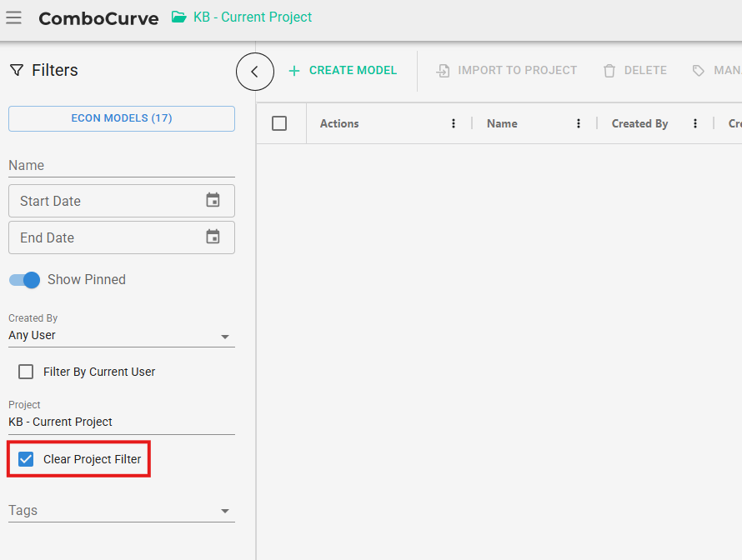Click the Create Model button
Viewport: 742px width, 560px height.
coord(343,71)
